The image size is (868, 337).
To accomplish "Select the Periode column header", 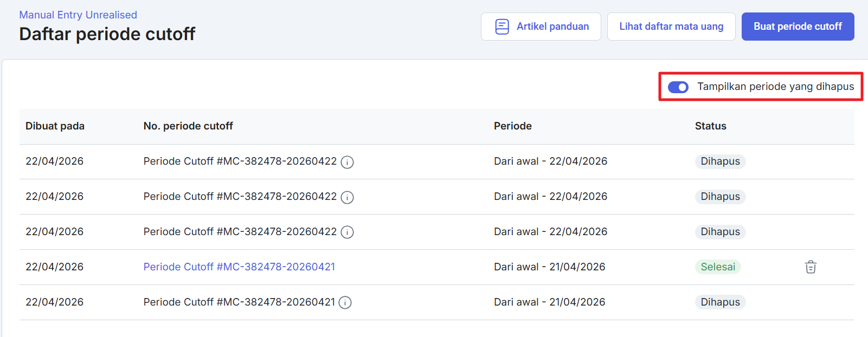I will click(x=513, y=126).
